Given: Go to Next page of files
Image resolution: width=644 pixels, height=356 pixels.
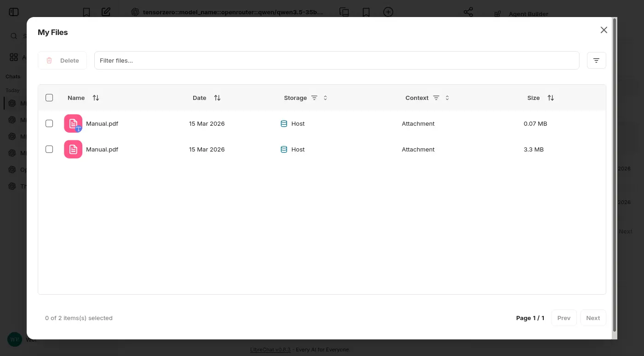Looking at the screenshot, I should [x=592, y=318].
